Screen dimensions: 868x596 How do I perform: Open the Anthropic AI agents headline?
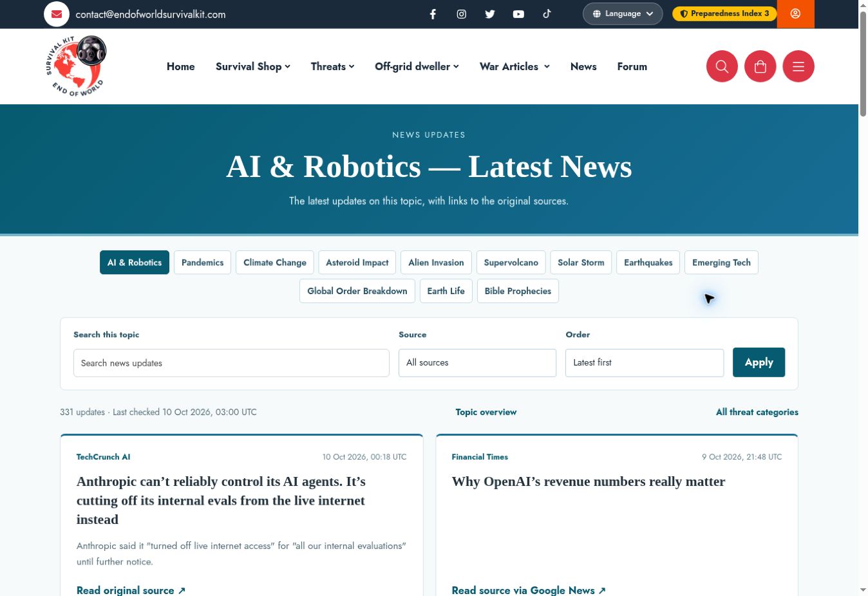[221, 501]
